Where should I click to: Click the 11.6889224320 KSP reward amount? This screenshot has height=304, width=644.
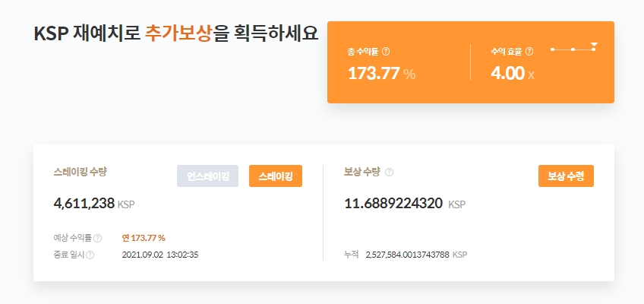pos(404,204)
